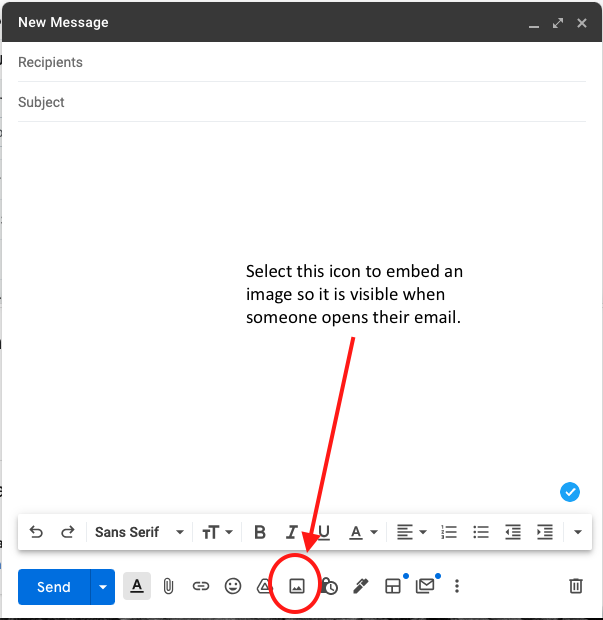Open the text alignment dropdown
603x620 pixels.
[x=411, y=532]
